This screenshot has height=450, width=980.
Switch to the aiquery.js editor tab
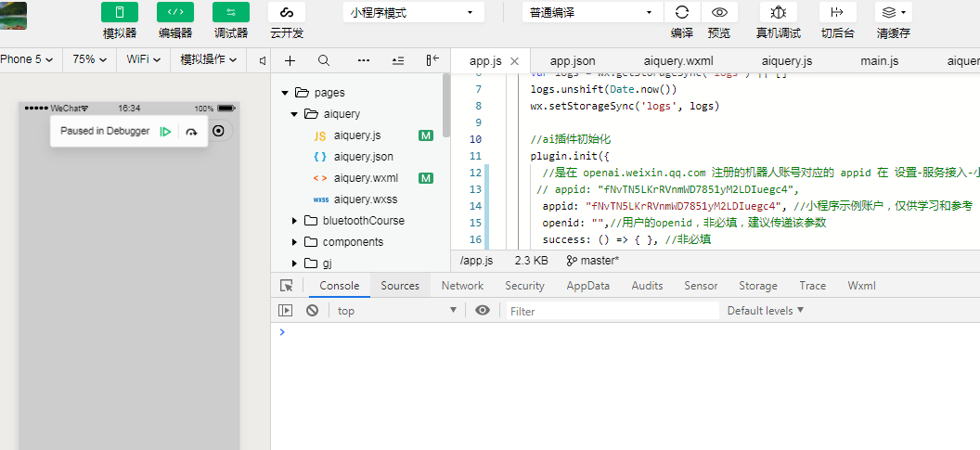click(x=787, y=60)
